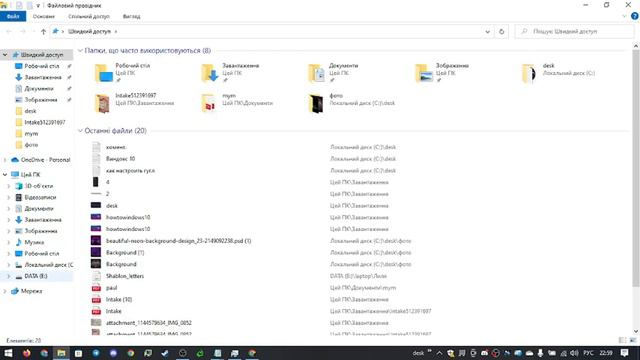
Task: Switch to large thumbnails view button
Action: click(633, 340)
